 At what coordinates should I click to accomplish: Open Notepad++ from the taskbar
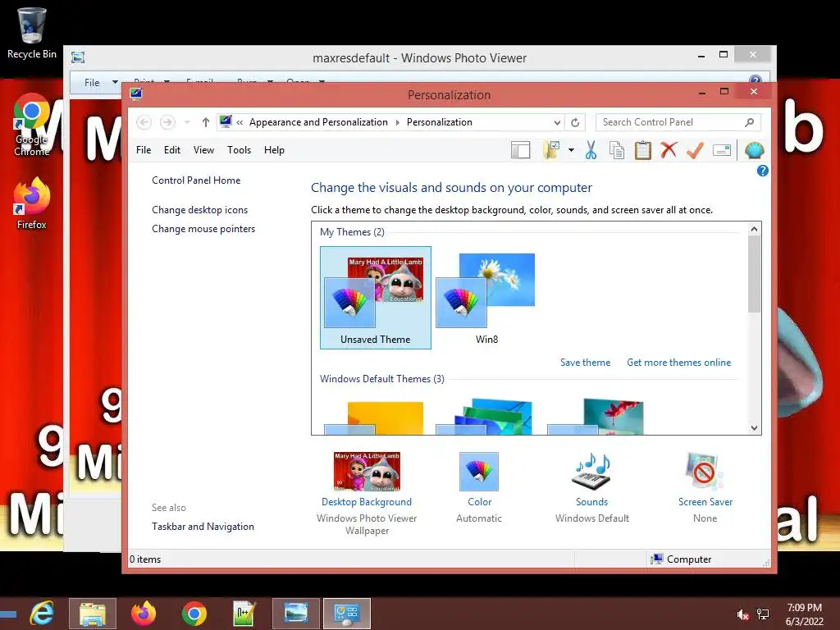tap(244, 614)
